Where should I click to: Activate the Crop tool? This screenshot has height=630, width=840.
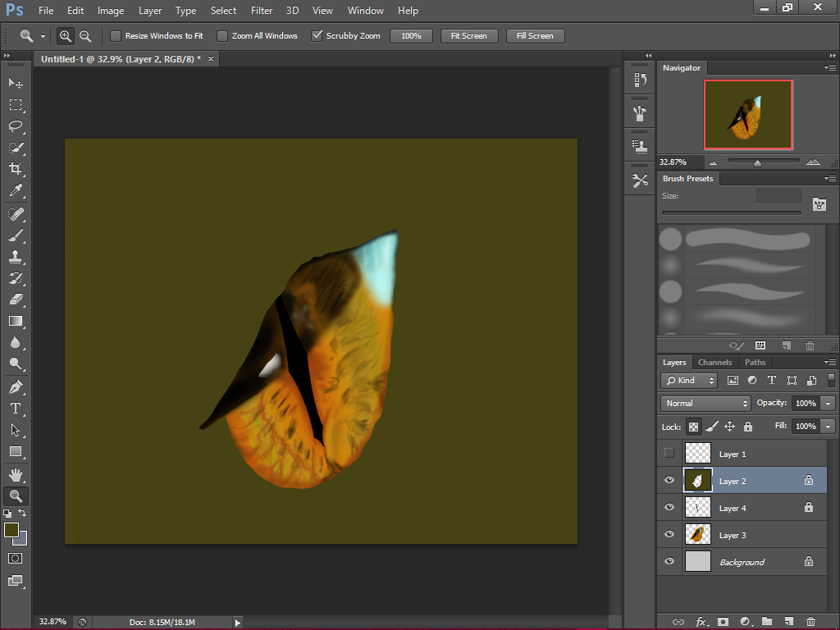16,169
